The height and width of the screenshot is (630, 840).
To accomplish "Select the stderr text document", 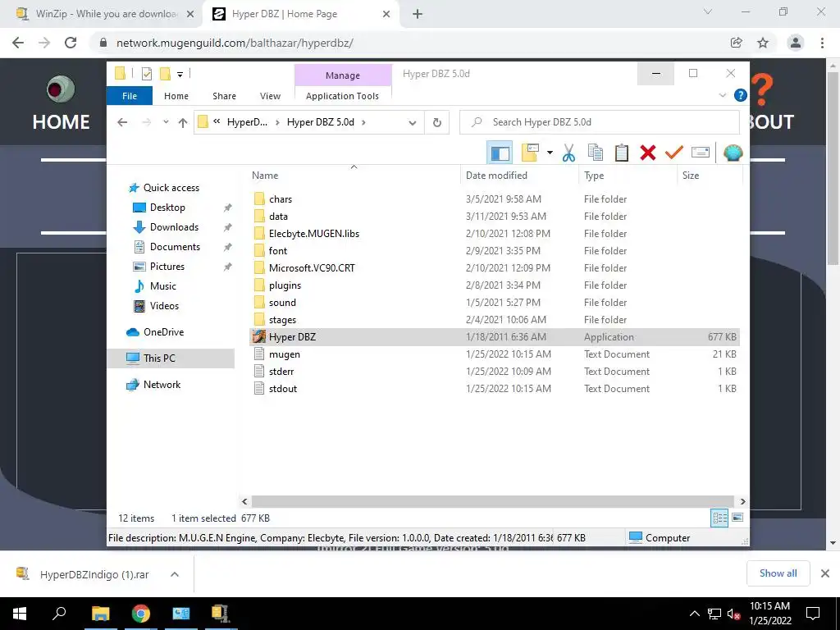I will point(281,372).
